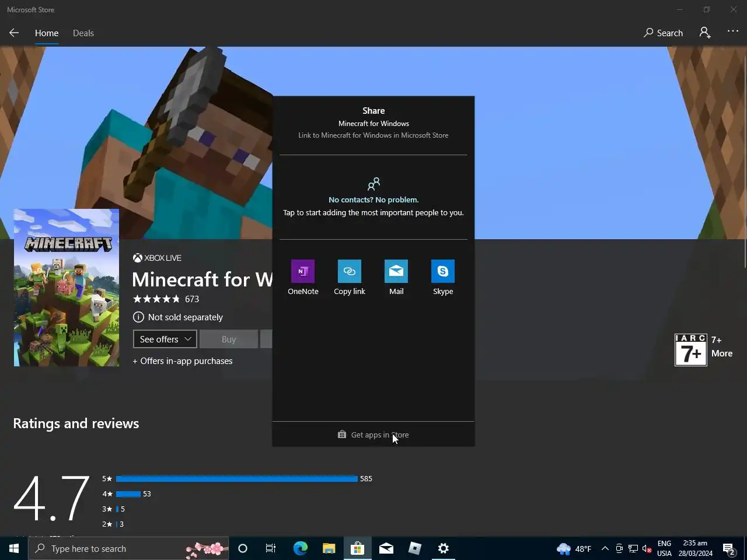Open Task View on taskbar
The width and height of the screenshot is (747, 560).
[x=271, y=548]
